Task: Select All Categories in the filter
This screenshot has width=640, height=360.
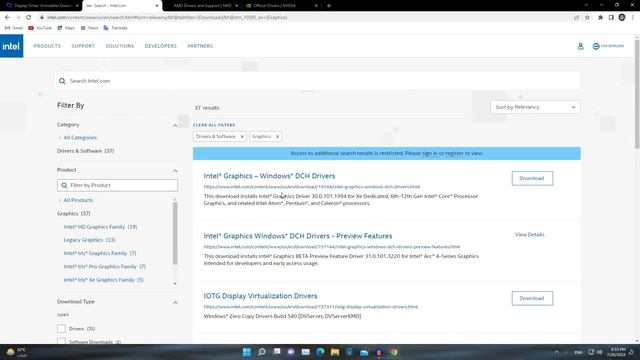Action: (80, 138)
